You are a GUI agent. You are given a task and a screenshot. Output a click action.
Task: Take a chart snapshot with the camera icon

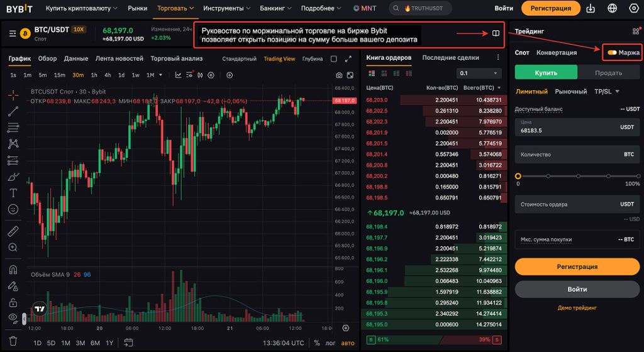[339, 75]
